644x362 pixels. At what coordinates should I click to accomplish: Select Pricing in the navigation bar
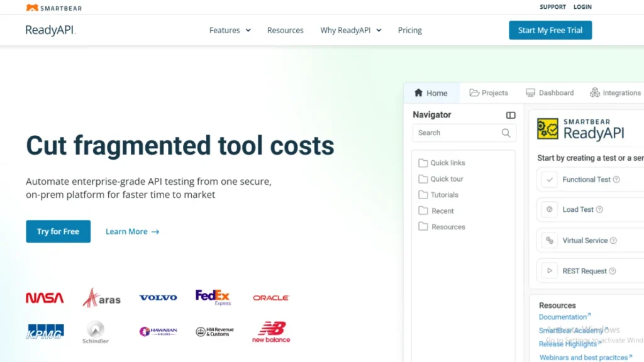[409, 30]
